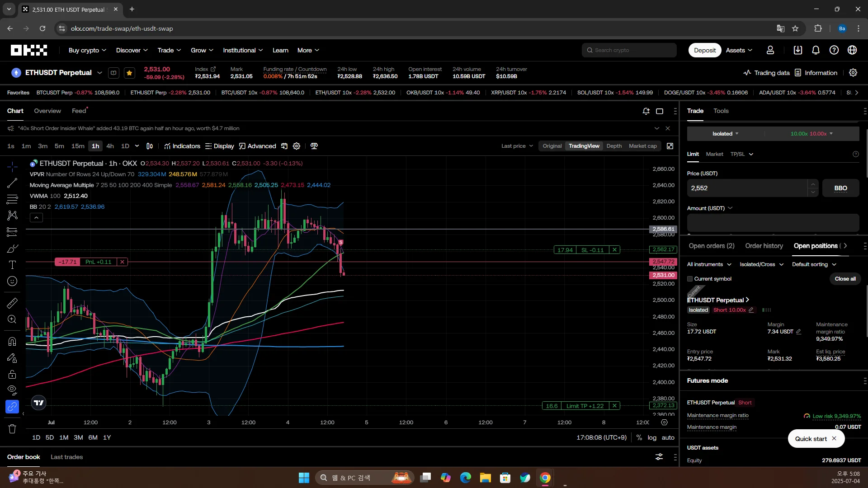
Task: Click the ruler measure tool
Action: (12, 303)
